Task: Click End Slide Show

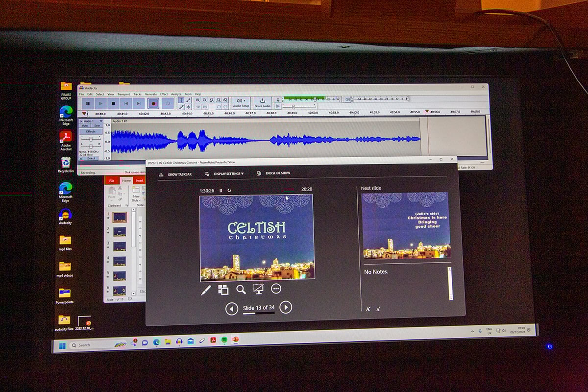Action: [x=277, y=173]
